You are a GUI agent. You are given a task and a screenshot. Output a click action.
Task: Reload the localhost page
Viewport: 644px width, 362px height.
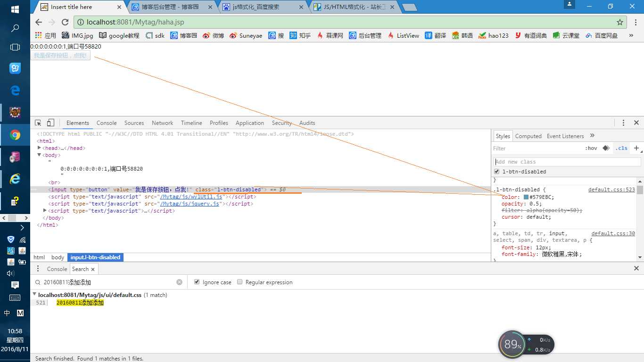pyautogui.click(x=65, y=22)
